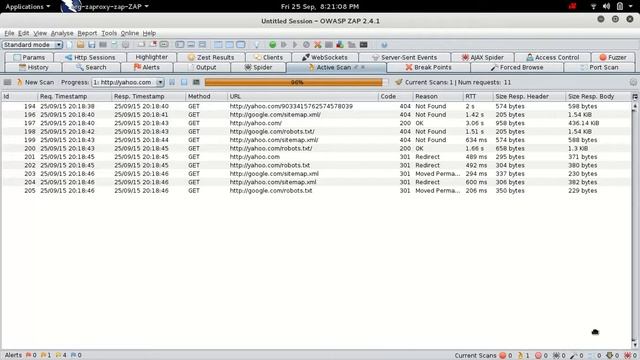Open the system menu arrow in top panel
The image size is (640, 360).
631,7
